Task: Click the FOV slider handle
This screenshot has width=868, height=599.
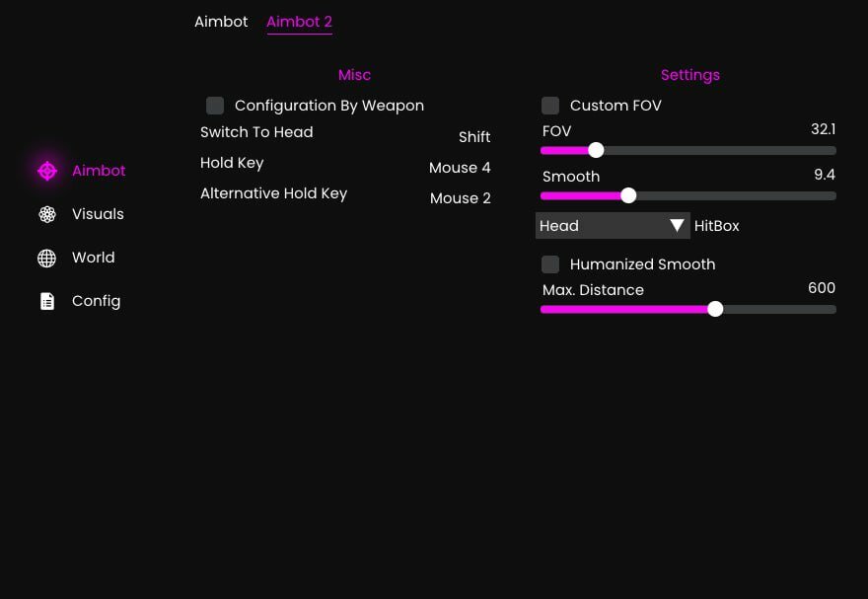Action: [x=596, y=150]
